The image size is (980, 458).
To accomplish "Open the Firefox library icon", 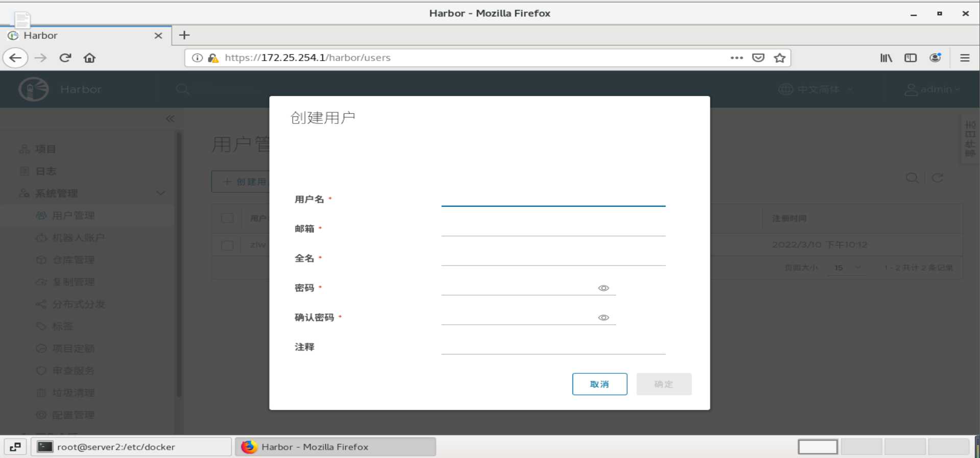I will tap(886, 58).
